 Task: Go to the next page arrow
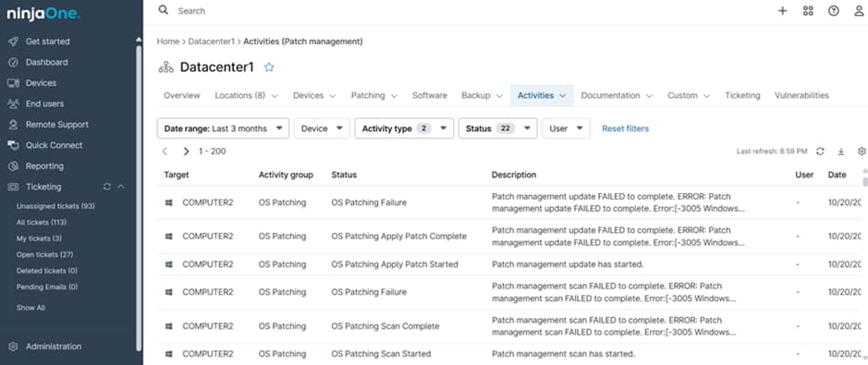[x=186, y=151]
